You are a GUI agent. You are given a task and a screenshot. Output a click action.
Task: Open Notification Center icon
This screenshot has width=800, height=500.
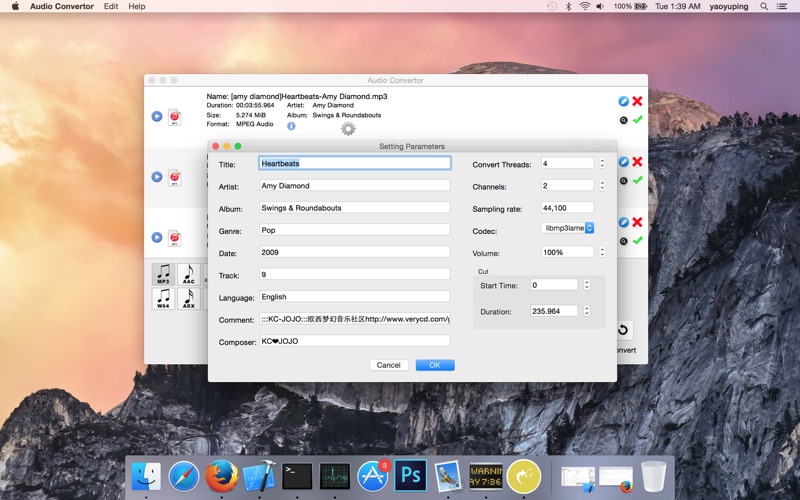[782, 6]
